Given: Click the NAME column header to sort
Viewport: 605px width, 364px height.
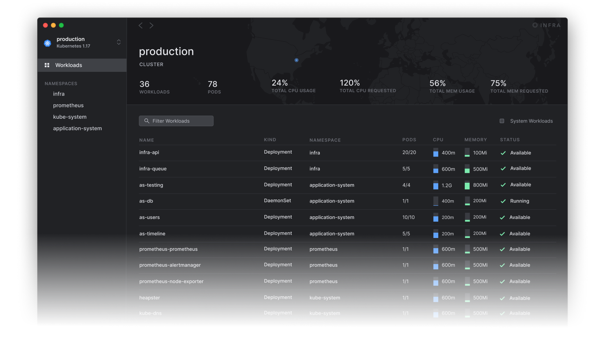Looking at the screenshot, I should pyautogui.click(x=146, y=140).
